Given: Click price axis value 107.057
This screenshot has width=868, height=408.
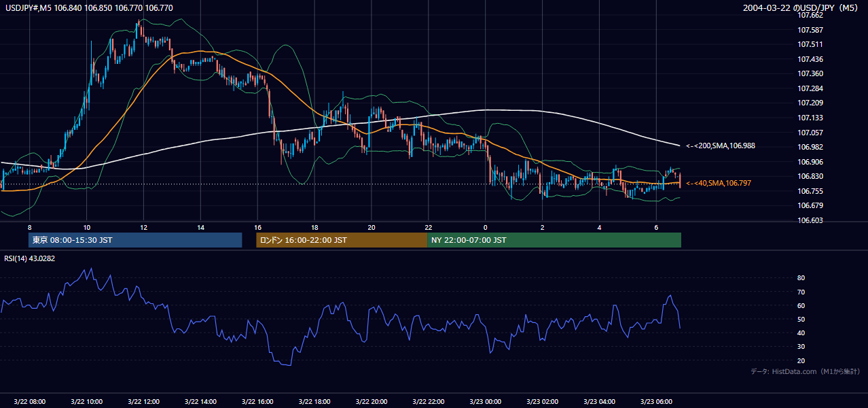Looking at the screenshot, I should point(811,133).
